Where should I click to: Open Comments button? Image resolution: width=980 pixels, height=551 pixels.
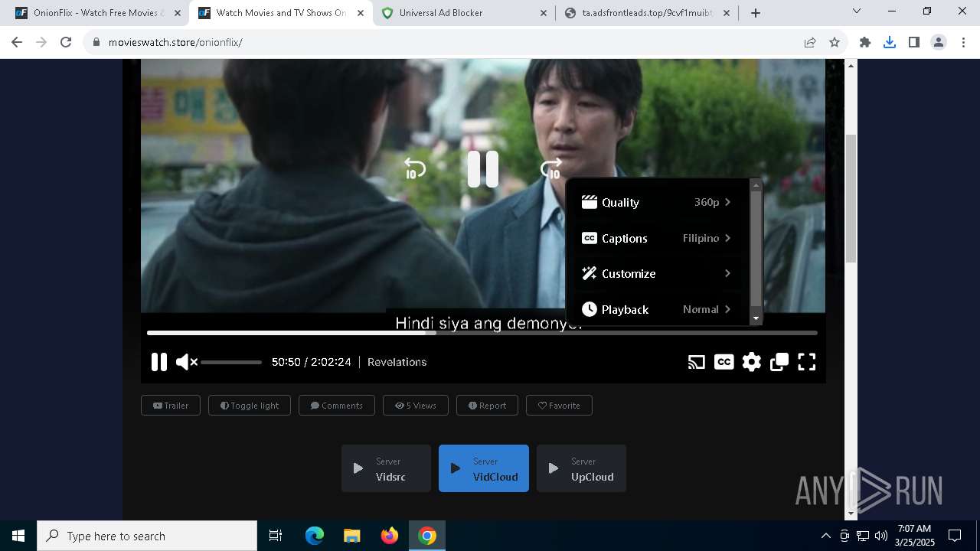[337, 406]
